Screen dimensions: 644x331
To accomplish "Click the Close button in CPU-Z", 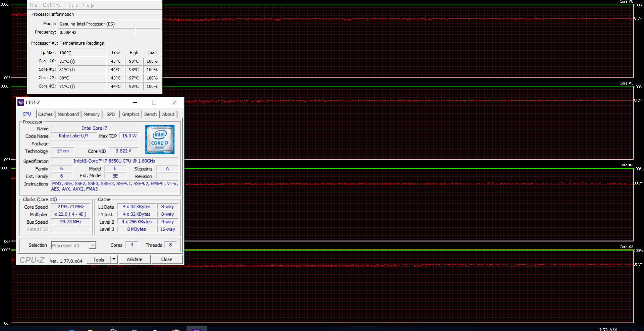I will (167, 260).
